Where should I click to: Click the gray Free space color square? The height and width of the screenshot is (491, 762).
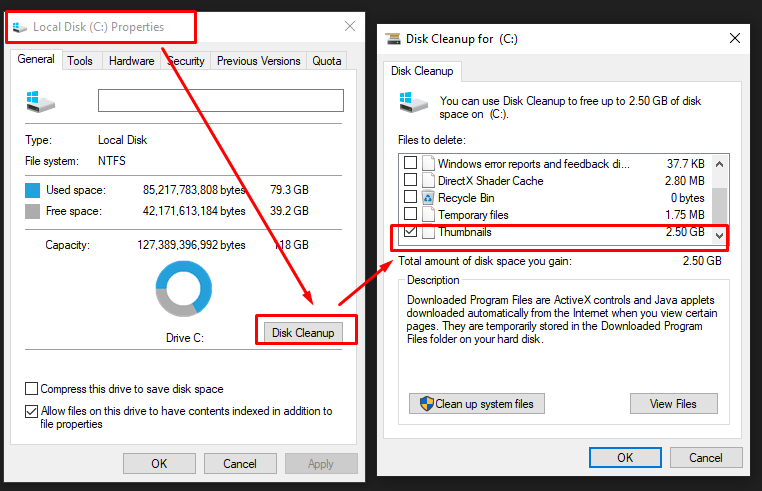33,211
